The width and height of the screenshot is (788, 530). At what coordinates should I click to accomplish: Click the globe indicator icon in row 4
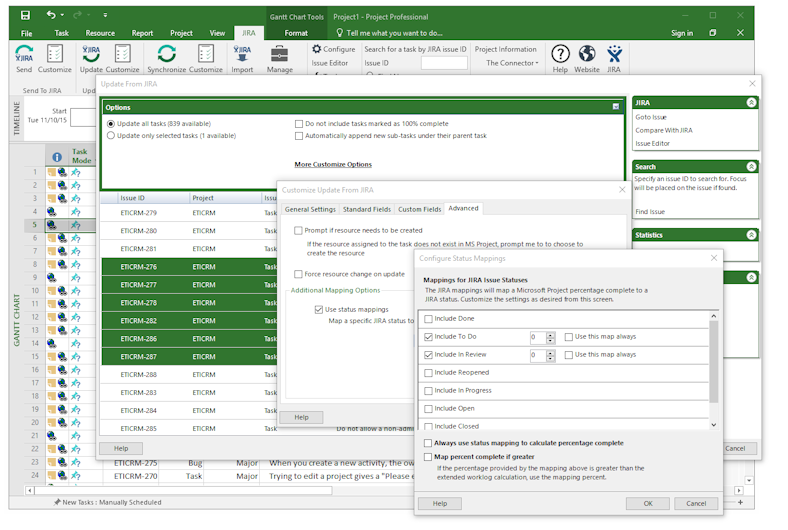pyautogui.click(x=51, y=211)
